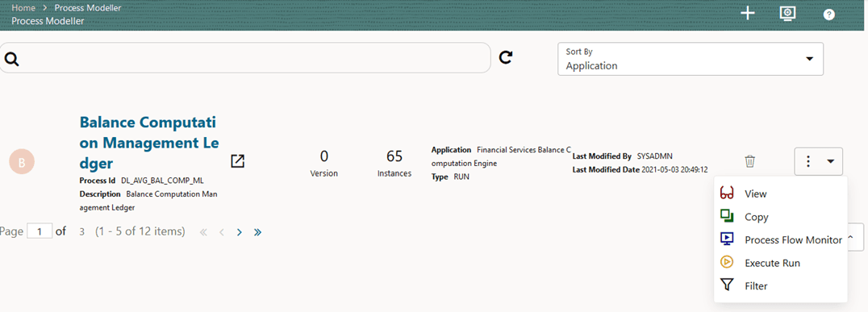The width and height of the screenshot is (868, 312).
Task: Open the help question mark icon
Action: point(828,15)
